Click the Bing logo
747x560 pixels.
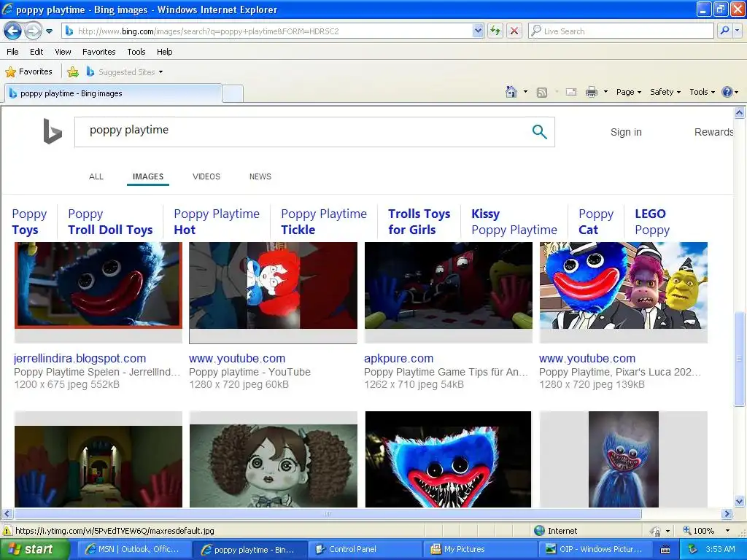point(53,131)
